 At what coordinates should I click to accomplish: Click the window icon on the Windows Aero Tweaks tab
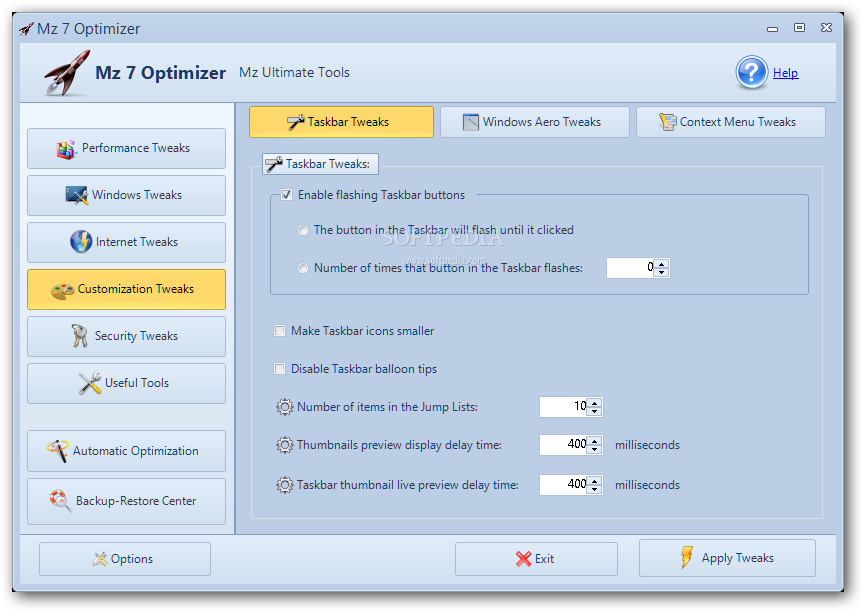pyautogui.click(x=471, y=122)
